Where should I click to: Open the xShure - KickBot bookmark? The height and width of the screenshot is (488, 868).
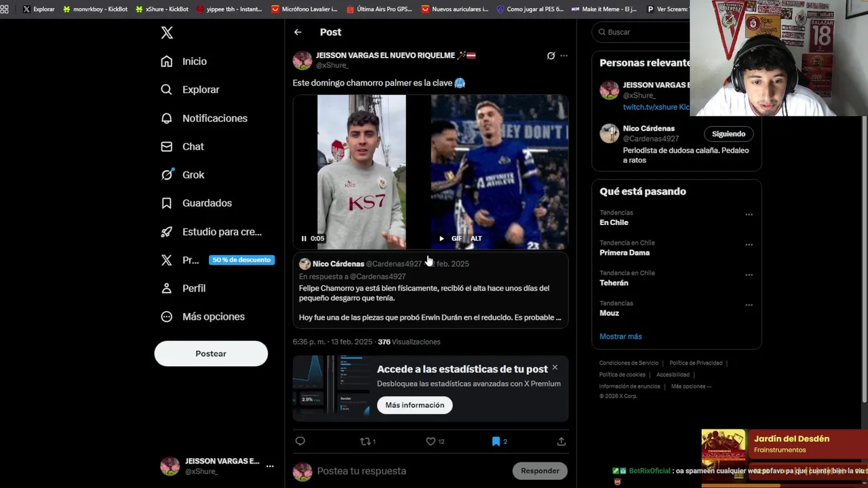click(x=162, y=9)
